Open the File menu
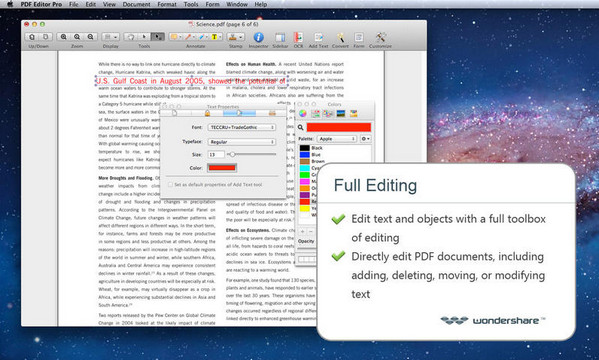Image resolution: width=599 pixels, height=360 pixels. 74,4
